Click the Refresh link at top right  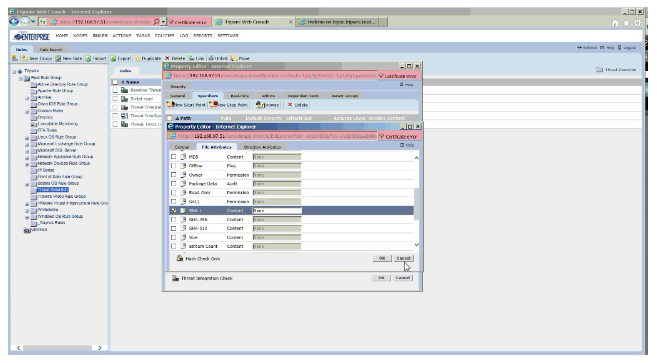tap(587, 48)
